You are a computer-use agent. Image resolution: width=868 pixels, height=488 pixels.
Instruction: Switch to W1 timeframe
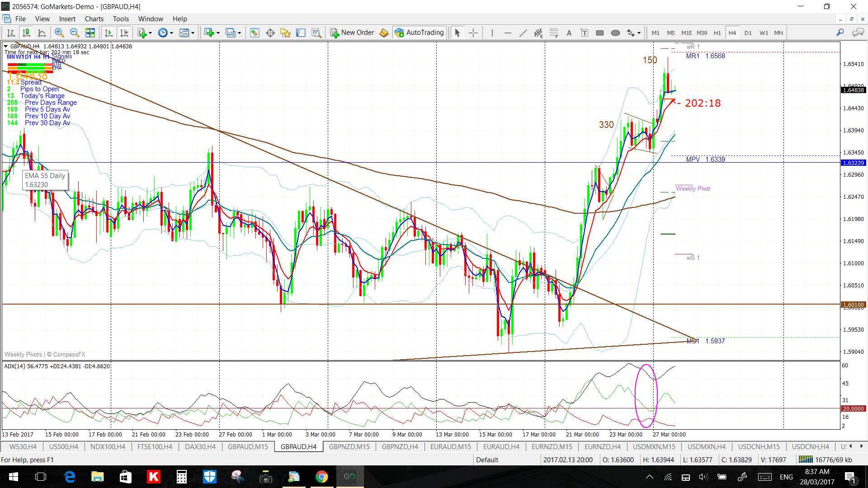[x=764, y=33]
